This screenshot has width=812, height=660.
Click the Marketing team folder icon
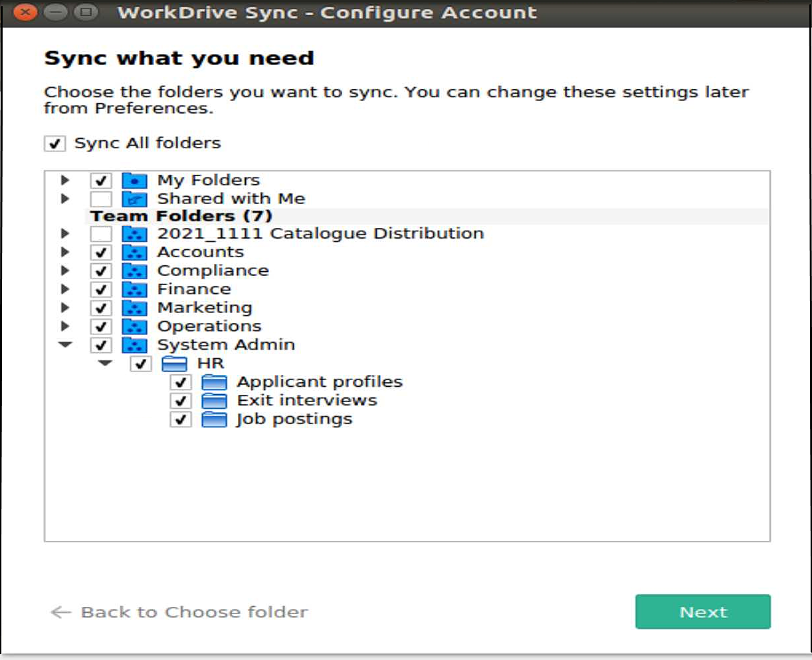(x=134, y=308)
